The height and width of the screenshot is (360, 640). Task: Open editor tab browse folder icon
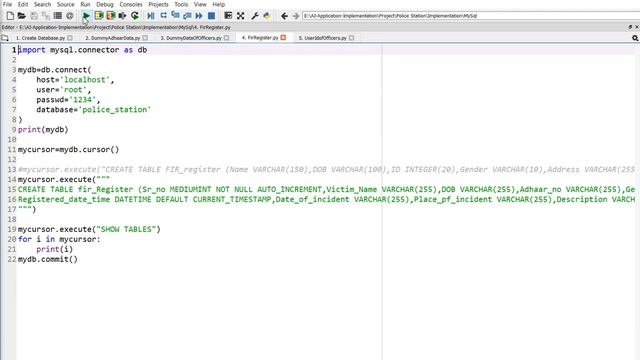(5, 38)
